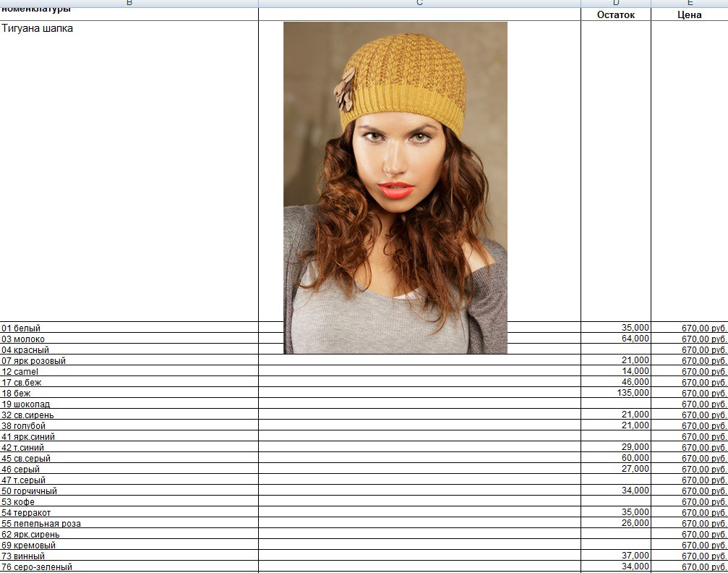Viewport: 728px width, 573px height.
Task: Select the '38 голубой' cell
Action: (x=129, y=425)
